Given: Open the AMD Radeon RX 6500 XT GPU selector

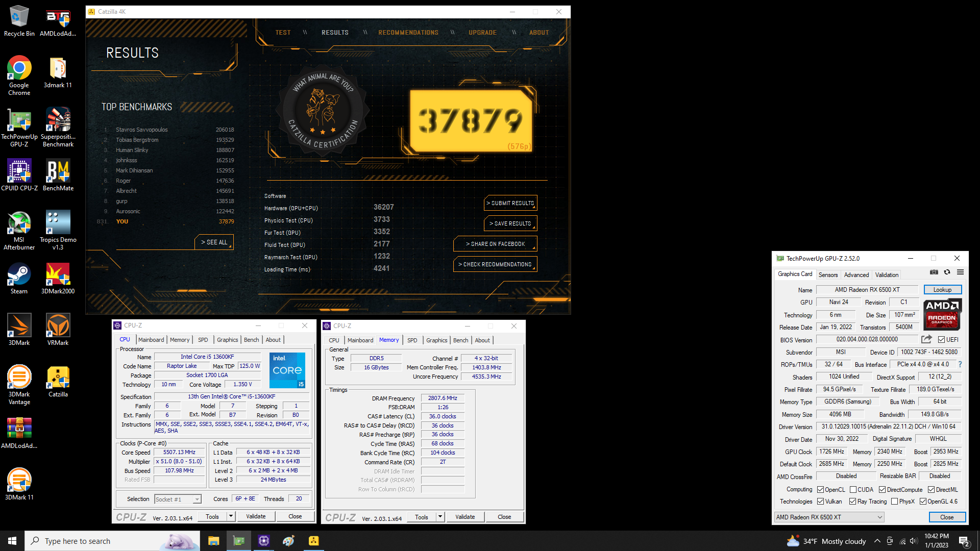Looking at the screenshot, I should click(829, 517).
